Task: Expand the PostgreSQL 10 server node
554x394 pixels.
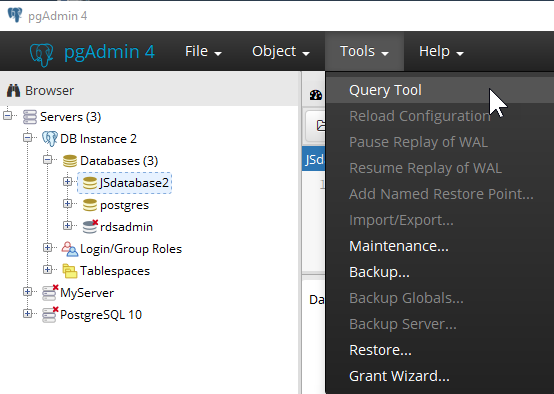Action: 28,313
